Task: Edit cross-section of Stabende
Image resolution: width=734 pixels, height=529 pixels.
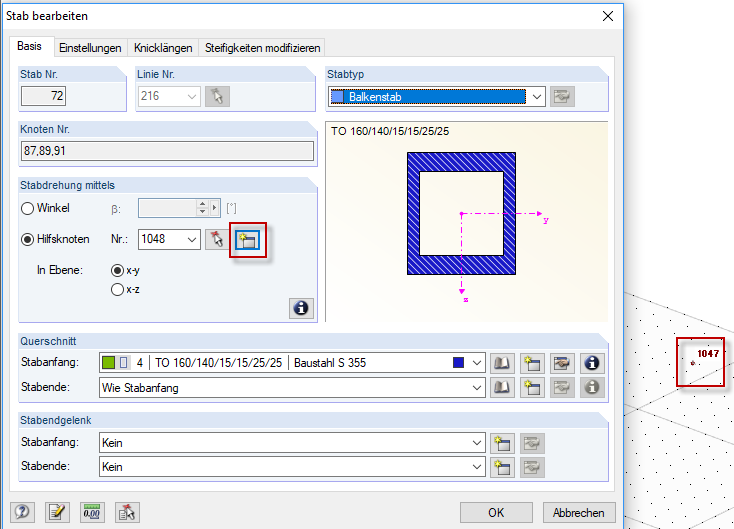Action: click(x=562, y=388)
